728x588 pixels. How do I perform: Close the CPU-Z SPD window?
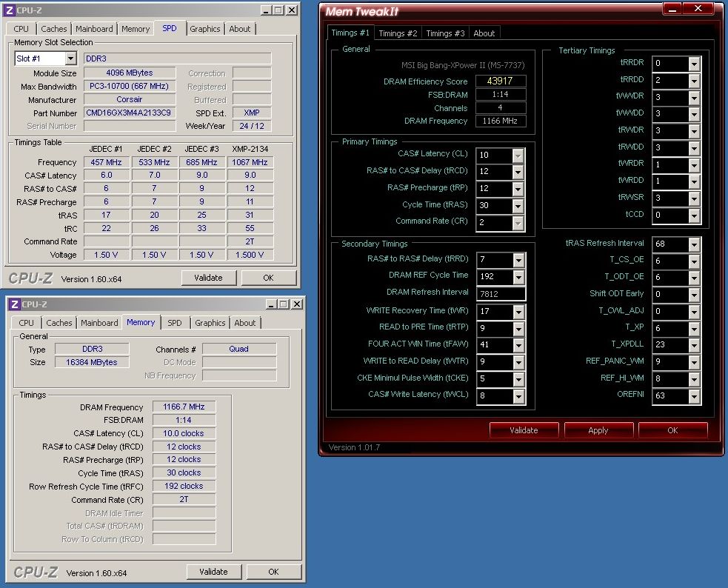point(292,10)
